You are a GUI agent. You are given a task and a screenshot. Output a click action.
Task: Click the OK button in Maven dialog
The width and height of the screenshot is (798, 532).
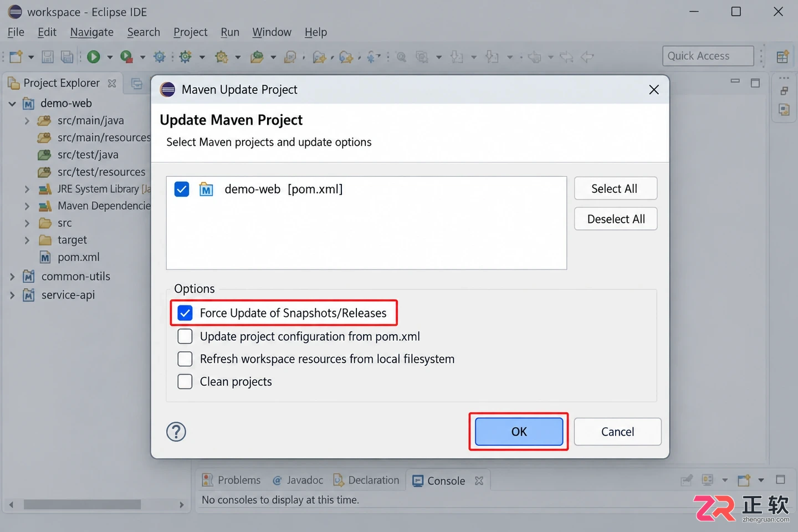coord(519,432)
